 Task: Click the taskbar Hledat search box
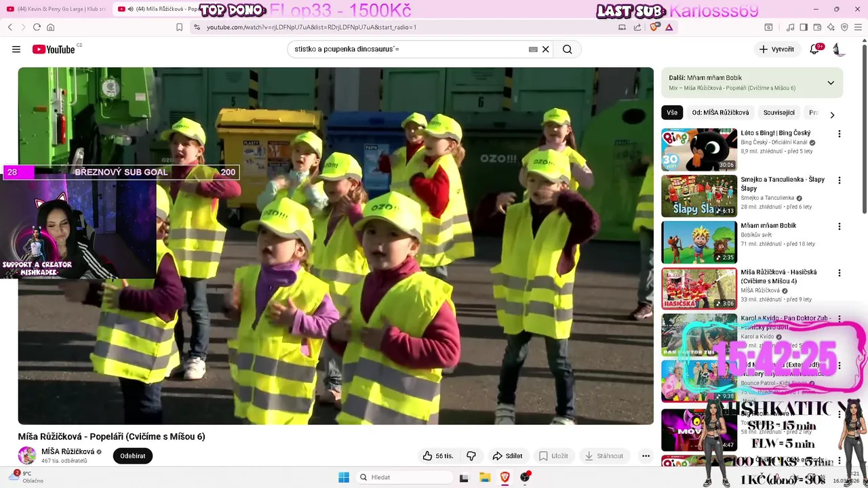[x=405, y=477]
